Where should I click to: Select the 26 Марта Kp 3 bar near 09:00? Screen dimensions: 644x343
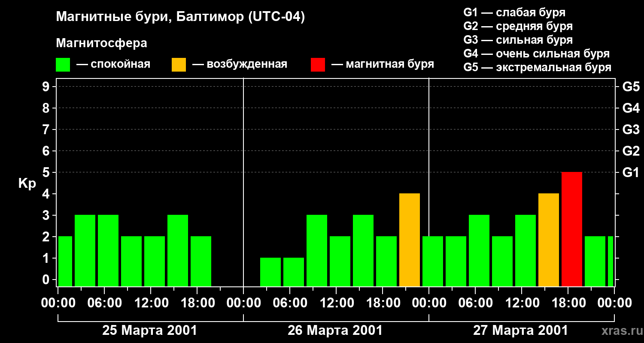[317, 251]
